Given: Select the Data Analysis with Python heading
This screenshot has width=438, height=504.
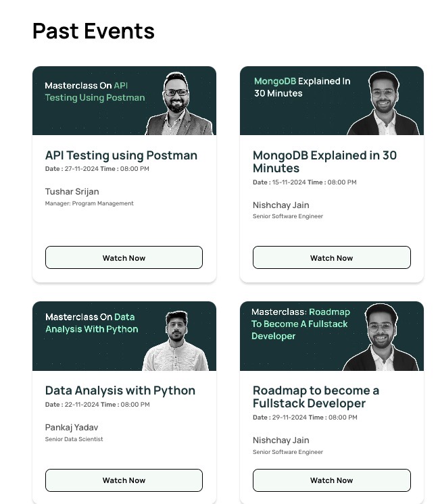Looking at the screenshot, I should point(120,390).
